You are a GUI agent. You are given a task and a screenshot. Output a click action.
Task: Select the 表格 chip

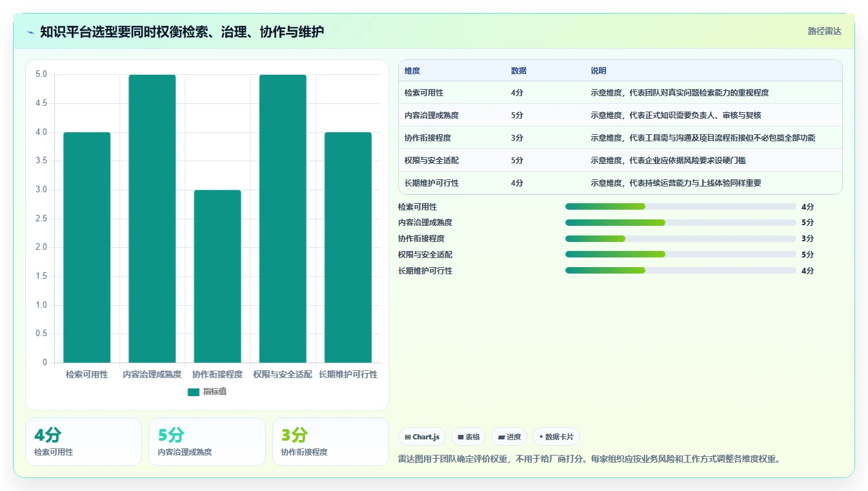point(469,437)
